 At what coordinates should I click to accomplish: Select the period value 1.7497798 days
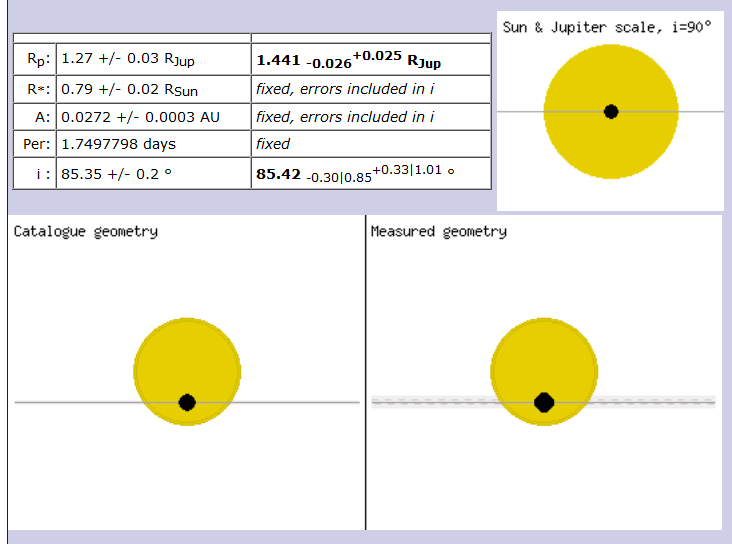point(118,144)
